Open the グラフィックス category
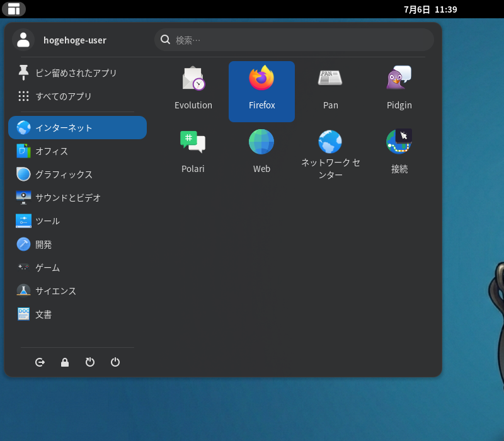The height and width of the screenshot is (441, 504). coord(77,175)
